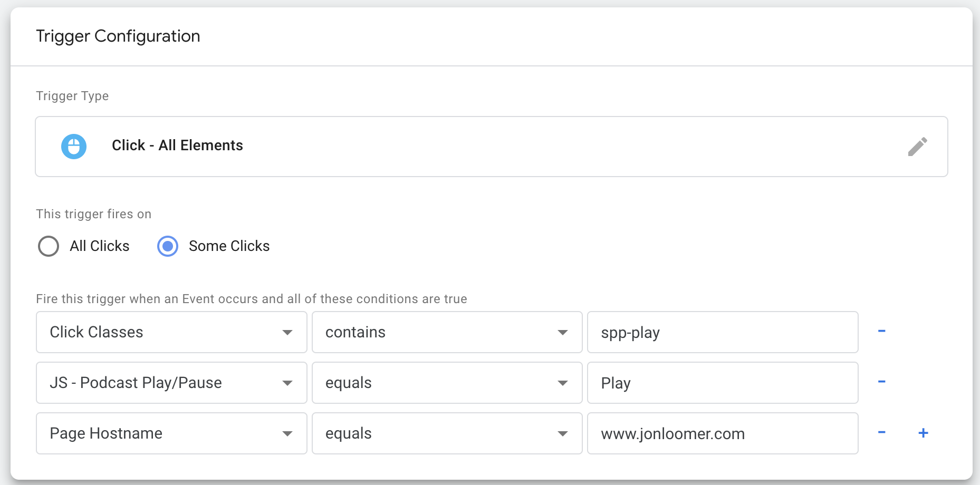This screenshot has height=485, width=980.
Task: Click the blue mouse click trigger icon
Action: [74, 147]
